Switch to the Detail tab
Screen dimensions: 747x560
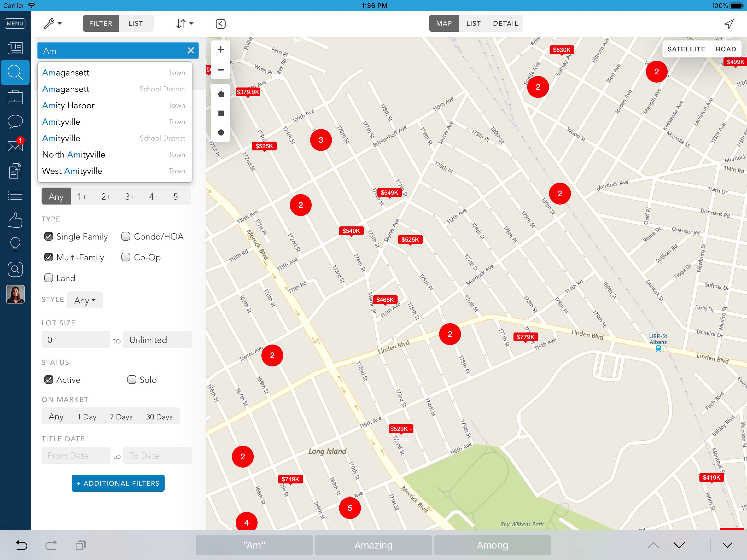pyautogui.click(x=505, y=24)
